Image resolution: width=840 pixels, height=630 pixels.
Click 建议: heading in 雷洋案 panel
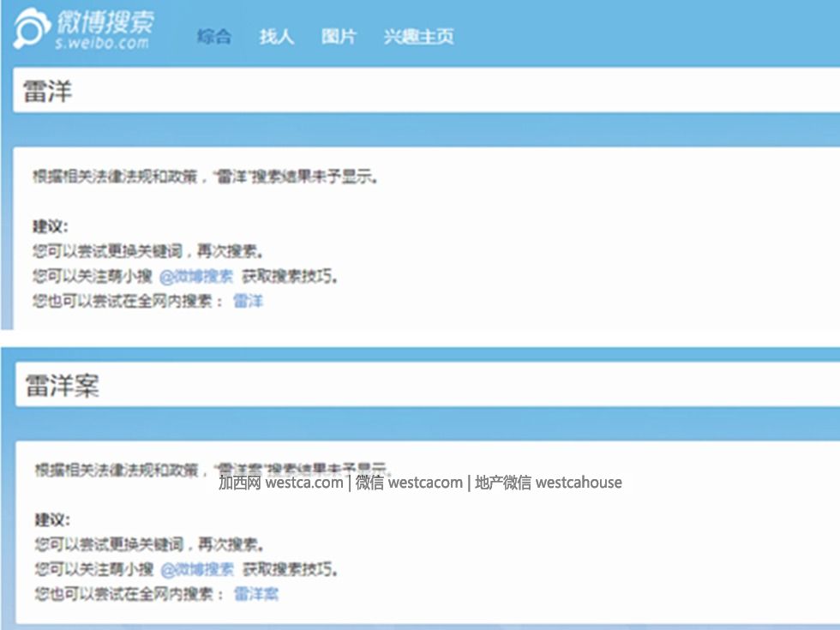[52, 519]
